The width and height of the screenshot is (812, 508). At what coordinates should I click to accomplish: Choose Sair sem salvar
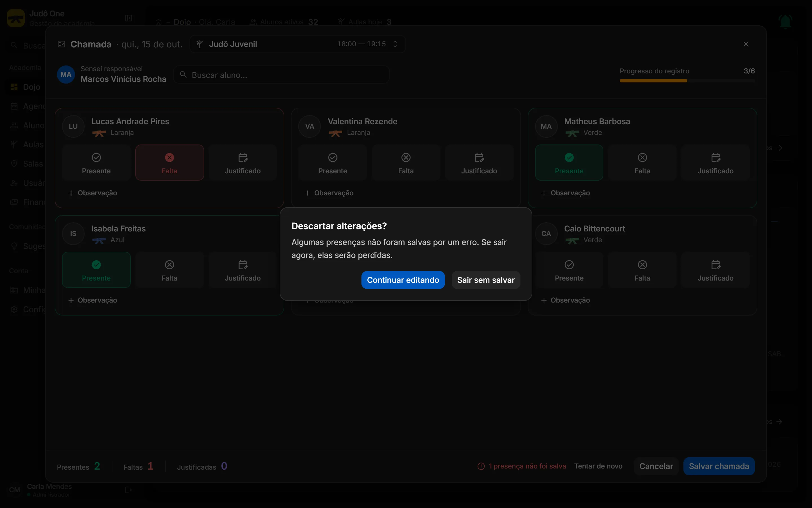(x=486, y=280)
